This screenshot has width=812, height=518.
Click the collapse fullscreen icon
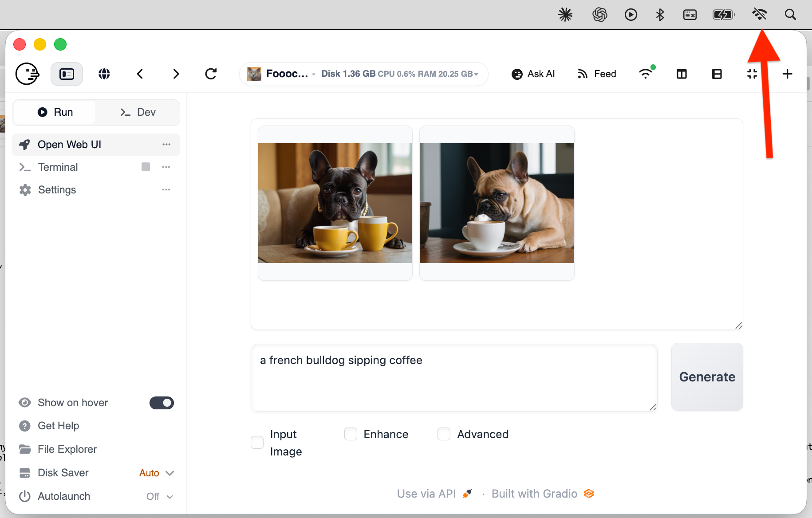click(752, 74)
